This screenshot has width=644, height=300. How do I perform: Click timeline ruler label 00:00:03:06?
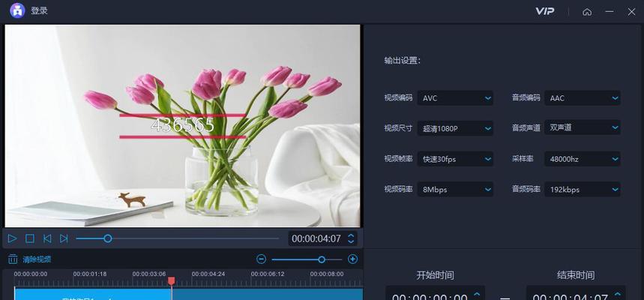click(x=149, y=274)
